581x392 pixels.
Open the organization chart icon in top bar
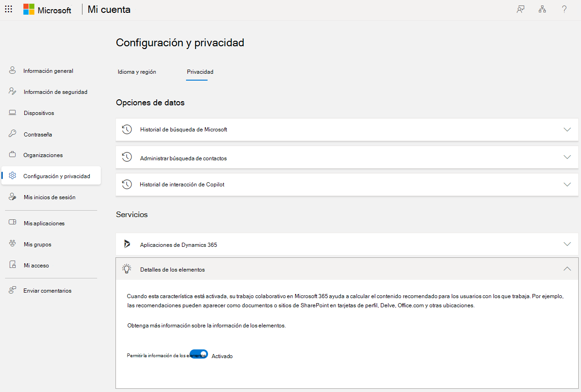click(x=542, y=9)
